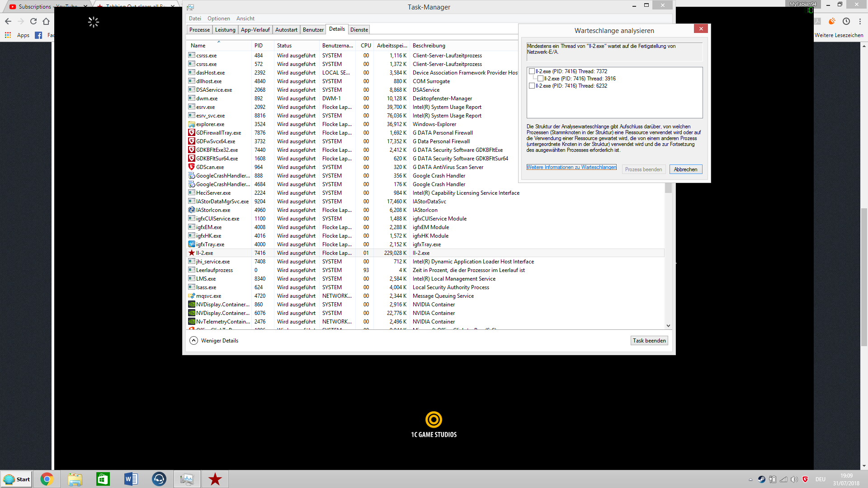Click the NvTelemetryContainer NVIDIA icon
This screenshot has width=868, height=488.
pyautogui.click(x=192, y=322)
